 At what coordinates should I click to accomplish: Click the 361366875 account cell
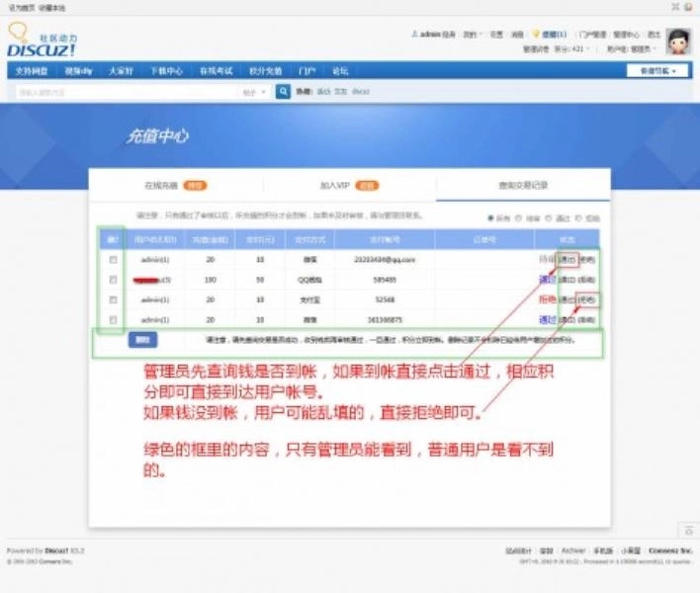click(x=385, y=320)
